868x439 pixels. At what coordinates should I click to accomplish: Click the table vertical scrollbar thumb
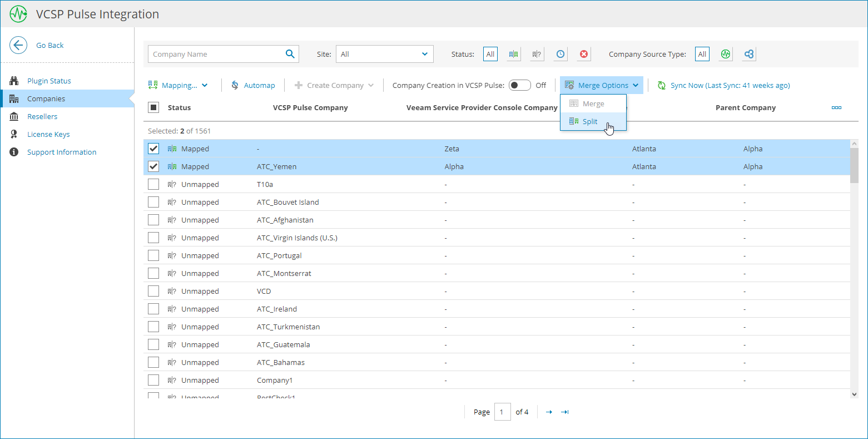(854, 165)
